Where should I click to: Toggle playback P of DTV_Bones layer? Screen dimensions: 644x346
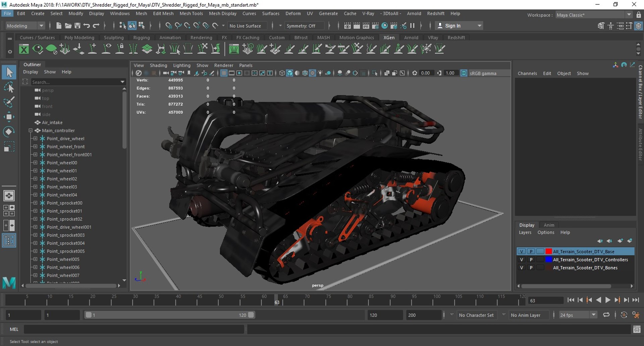tap(531, 268)
